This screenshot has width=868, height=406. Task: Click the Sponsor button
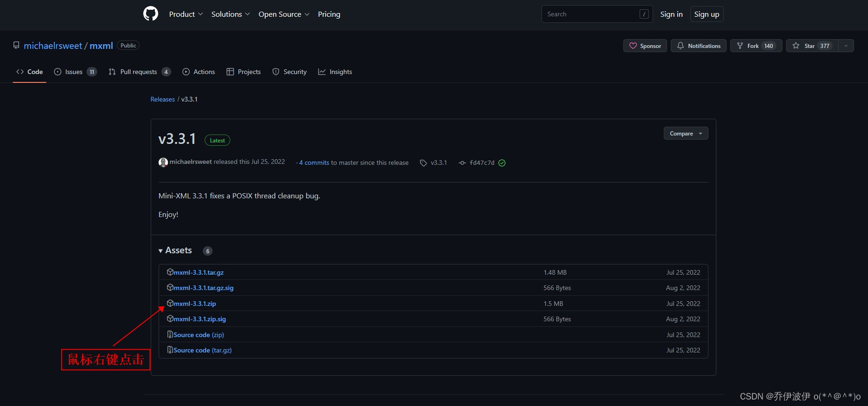[645, 46]
